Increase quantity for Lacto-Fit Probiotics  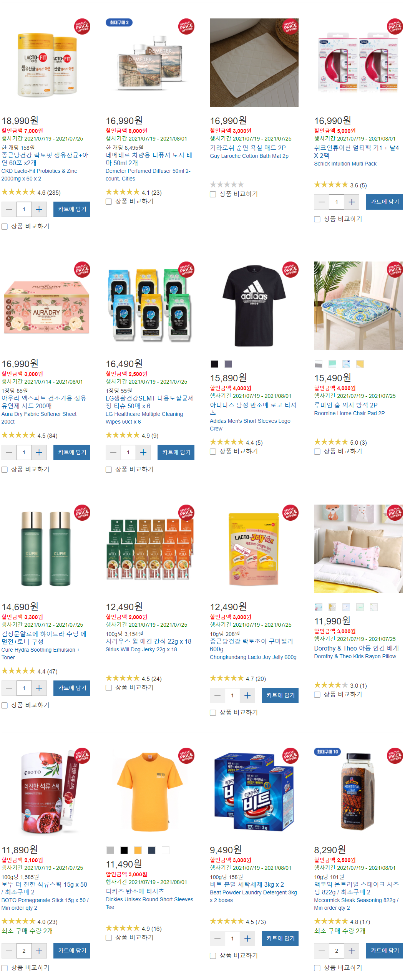click(x=39, y=209)
